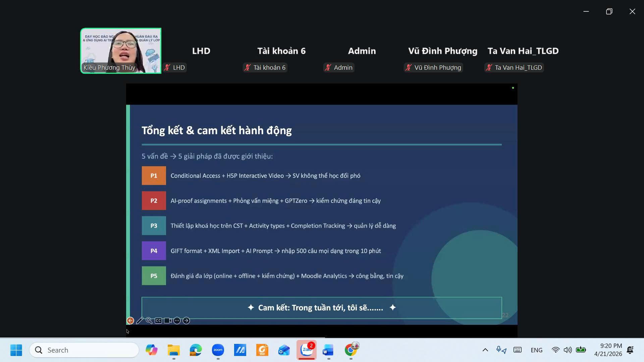Viewport: 644px width, 362px height.
Task: Select the pen annotation tool
Action: [140, 321]
